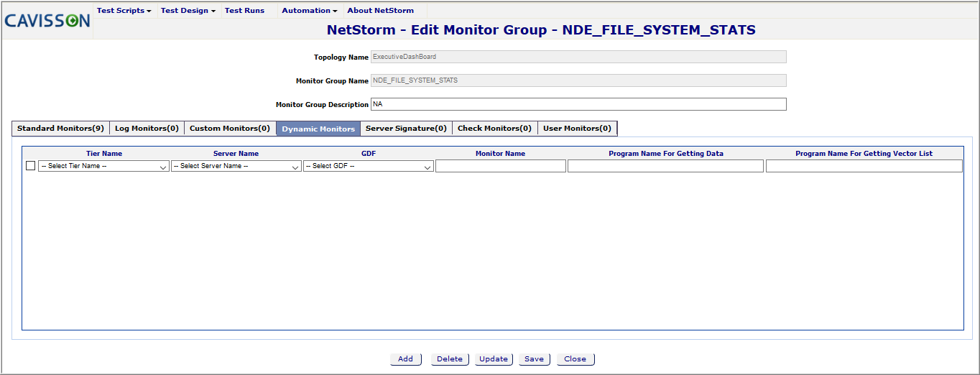The image size is (980, 375).
Task: Switch to Server Signature(0) tab
Action: (407, 128)
